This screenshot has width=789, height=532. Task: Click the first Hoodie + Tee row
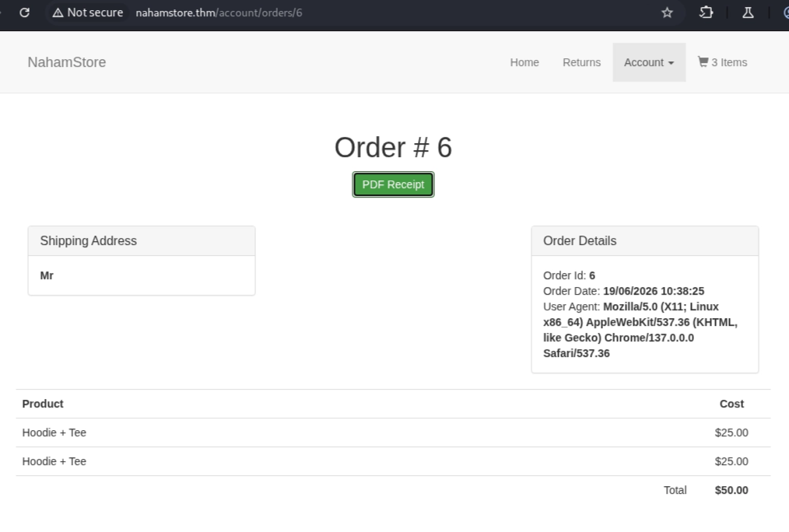[x=393, y=432]
